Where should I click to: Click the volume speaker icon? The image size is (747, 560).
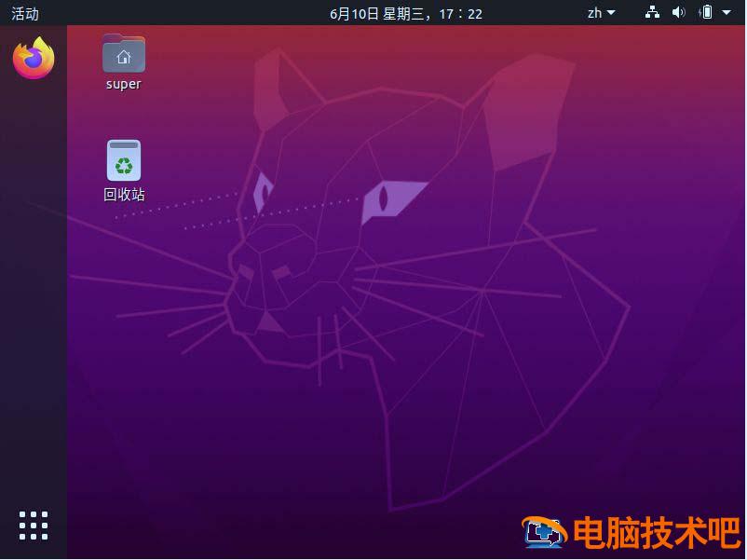pos(678,12)
